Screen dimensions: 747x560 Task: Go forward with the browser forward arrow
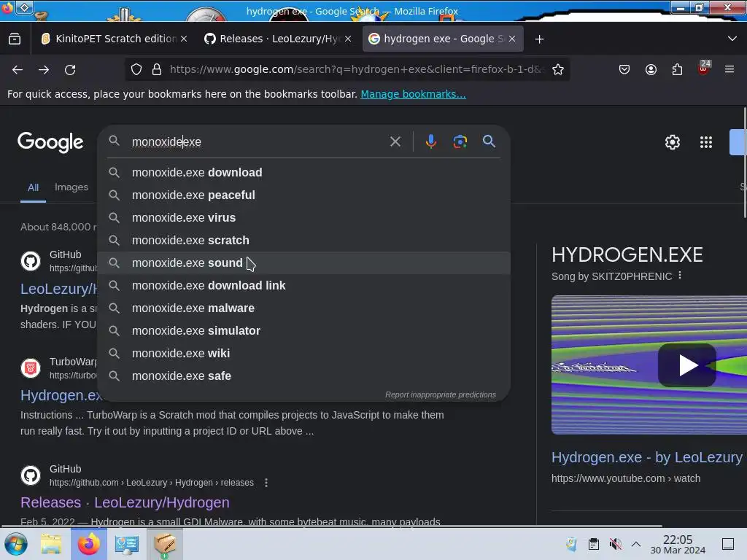(x=44, y=70)
